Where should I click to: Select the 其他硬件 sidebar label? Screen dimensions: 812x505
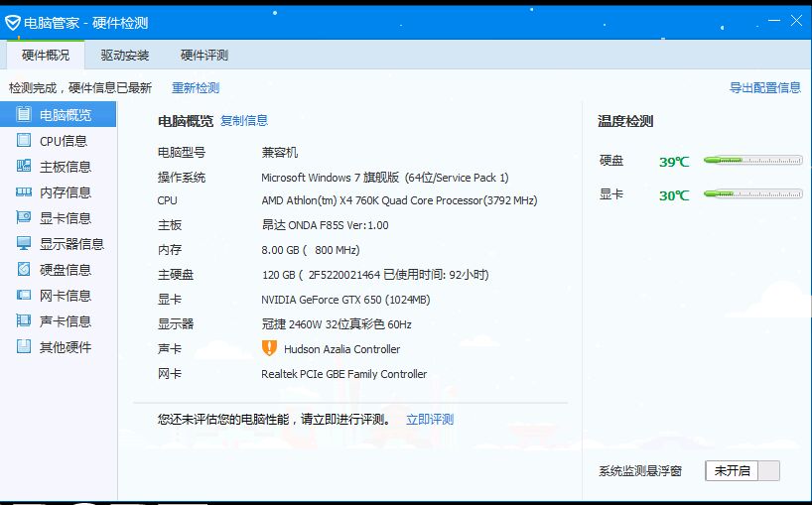(66, 346)
